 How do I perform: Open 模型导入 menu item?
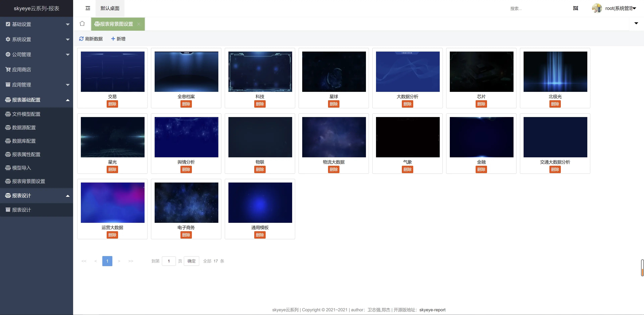pyautogui.click(x=37, y=168)
